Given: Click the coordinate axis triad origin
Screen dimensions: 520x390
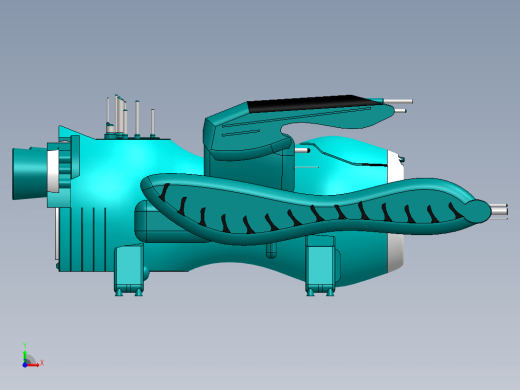Looking at the screenshot, I should point(25,365).
